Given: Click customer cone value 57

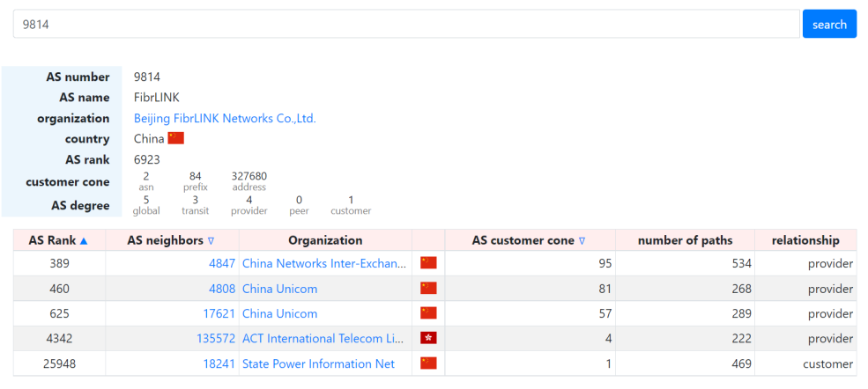Looking at the screenshot, I should tap(605, 314).
